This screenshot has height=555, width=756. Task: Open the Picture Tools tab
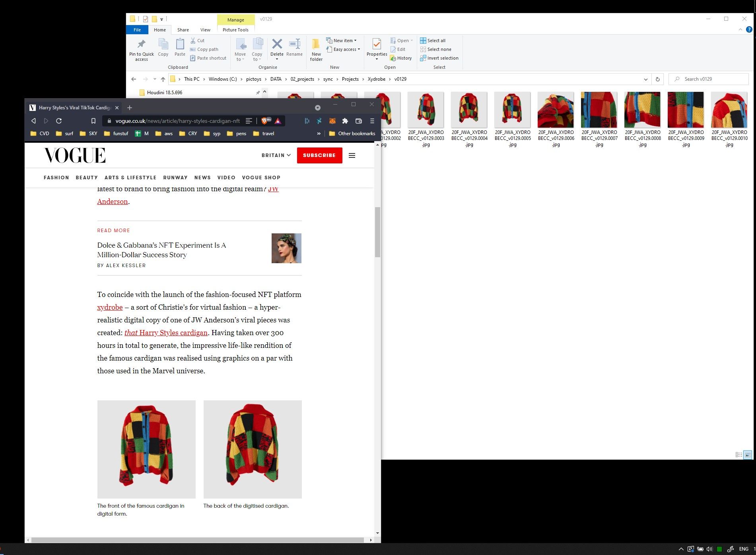(235, 30)
